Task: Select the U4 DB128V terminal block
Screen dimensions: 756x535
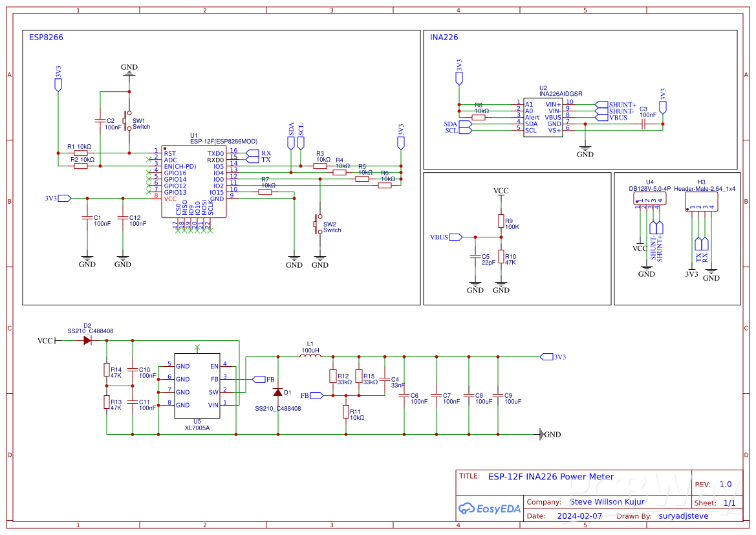Action: click(649, 201)
